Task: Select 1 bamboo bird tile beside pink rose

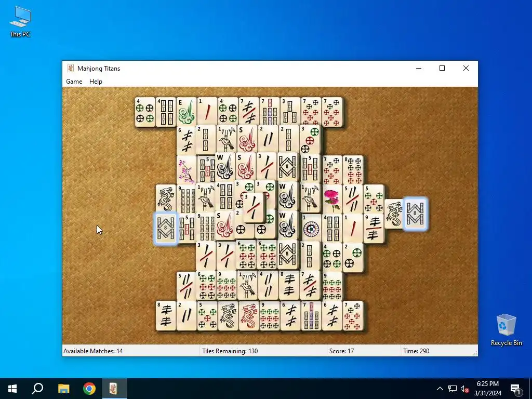Action: click(311, 199)
